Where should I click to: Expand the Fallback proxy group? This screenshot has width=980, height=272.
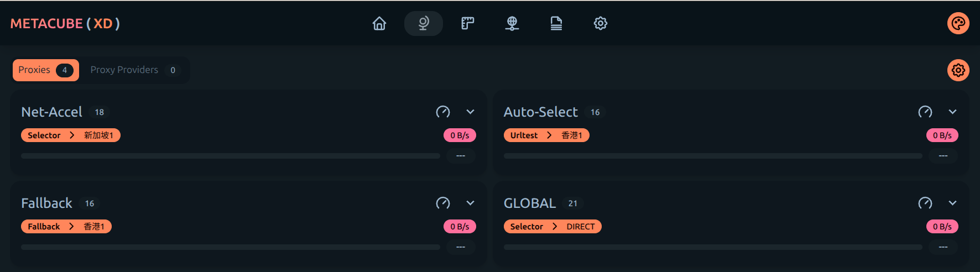click(x=470, y=203)
